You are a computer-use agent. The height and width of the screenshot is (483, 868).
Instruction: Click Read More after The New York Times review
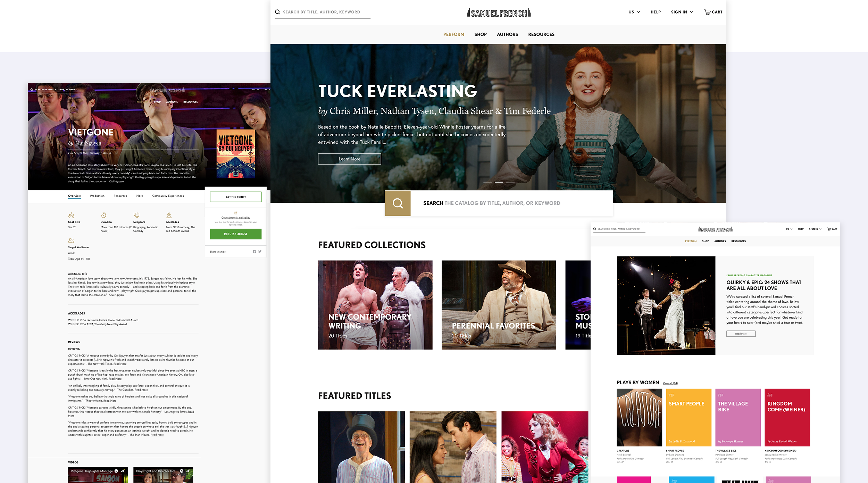click(x=120, y=364)
